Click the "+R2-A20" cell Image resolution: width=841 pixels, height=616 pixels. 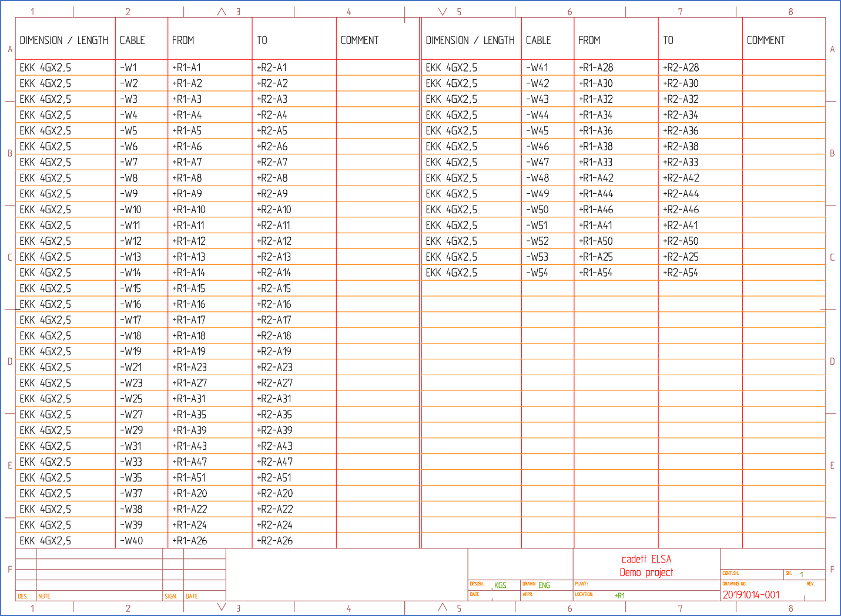tap(274, 494)
